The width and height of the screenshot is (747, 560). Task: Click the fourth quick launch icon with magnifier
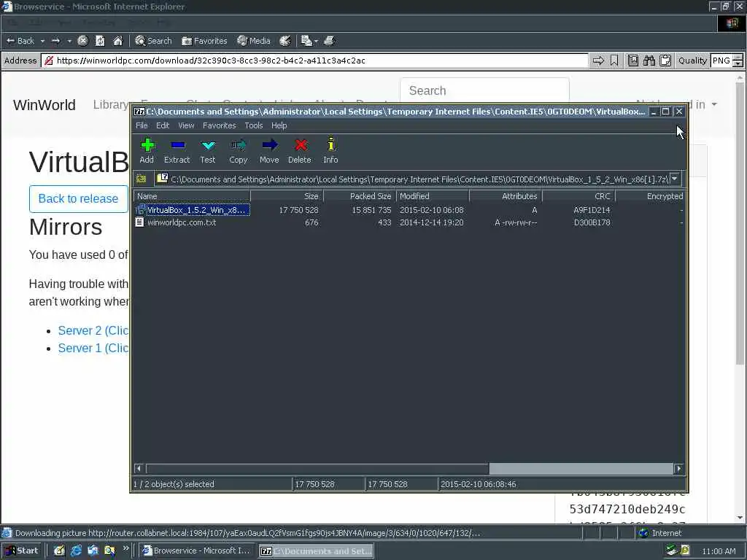(109, 551)
